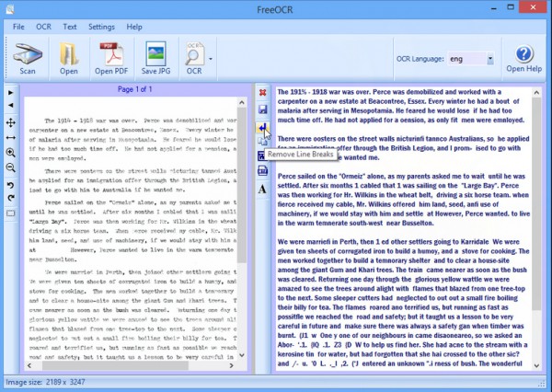
Task: Expand the arrow beside the OCR button
Action: (x=211, y=59)
